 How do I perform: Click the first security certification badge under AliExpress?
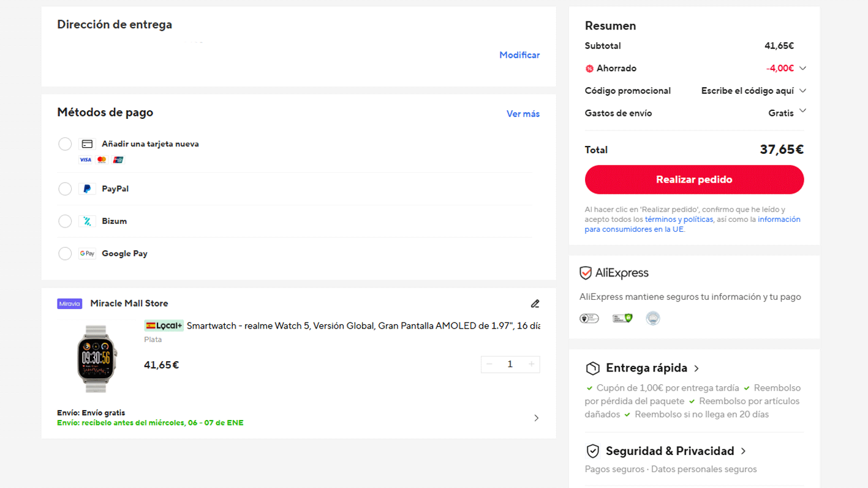(589, 318)
